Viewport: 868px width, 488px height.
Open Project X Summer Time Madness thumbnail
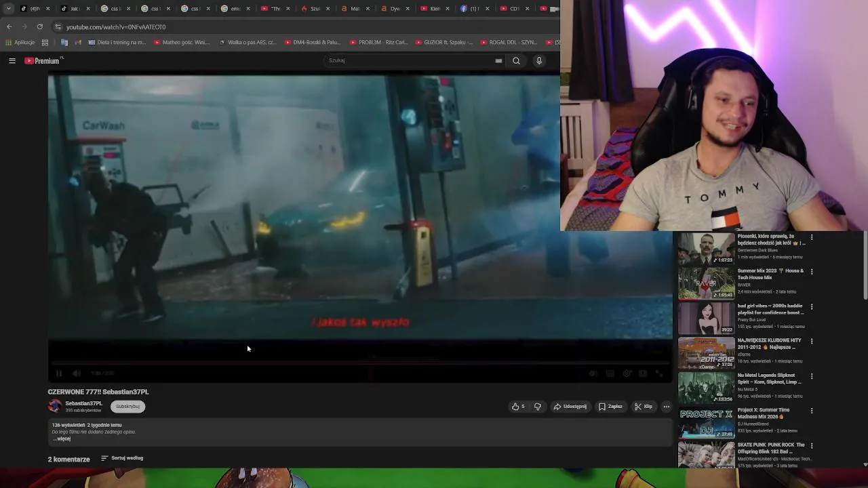coord(706,422)
